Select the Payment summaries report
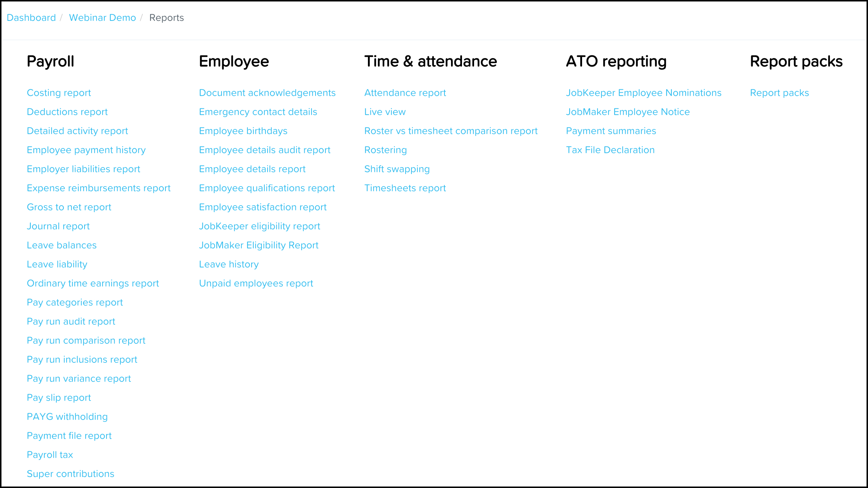This screenshot has width=868, height=488. pyautogui.click(x=611, y=131)
